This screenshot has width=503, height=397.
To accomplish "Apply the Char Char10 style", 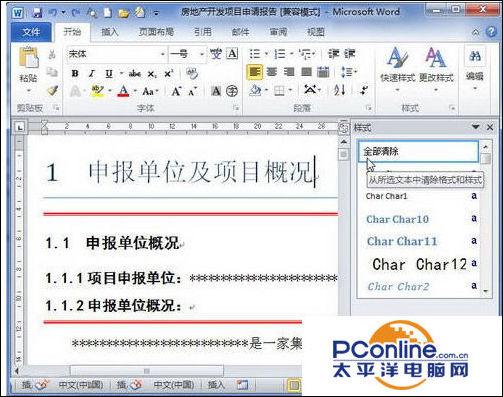I will tap(419, 219).
